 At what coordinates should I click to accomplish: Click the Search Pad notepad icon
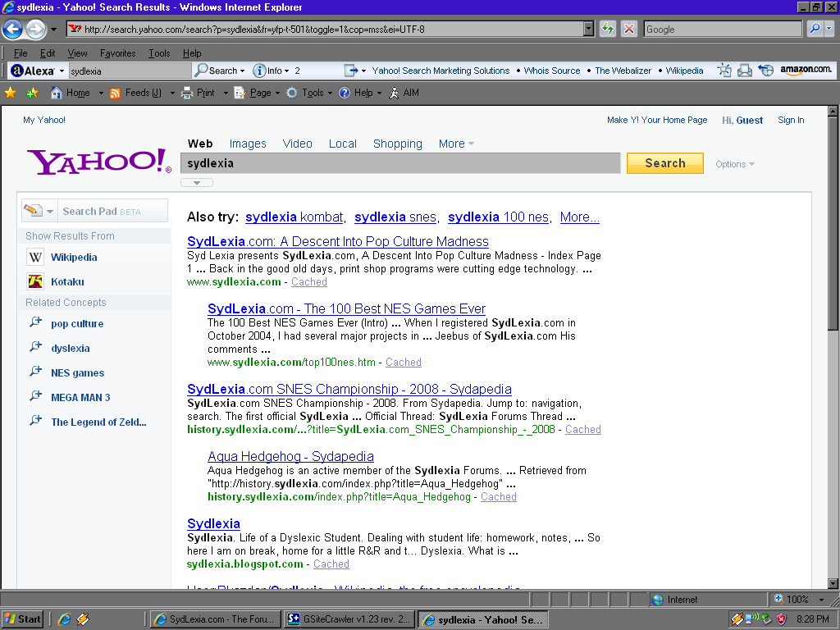tap(33, 211)
